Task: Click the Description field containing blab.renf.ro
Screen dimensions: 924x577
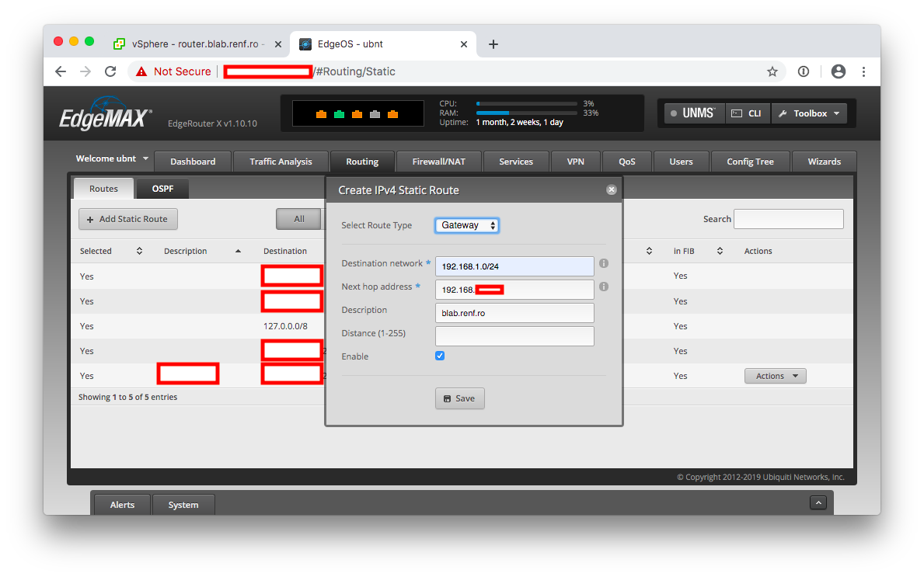Action: click(514, 313)
